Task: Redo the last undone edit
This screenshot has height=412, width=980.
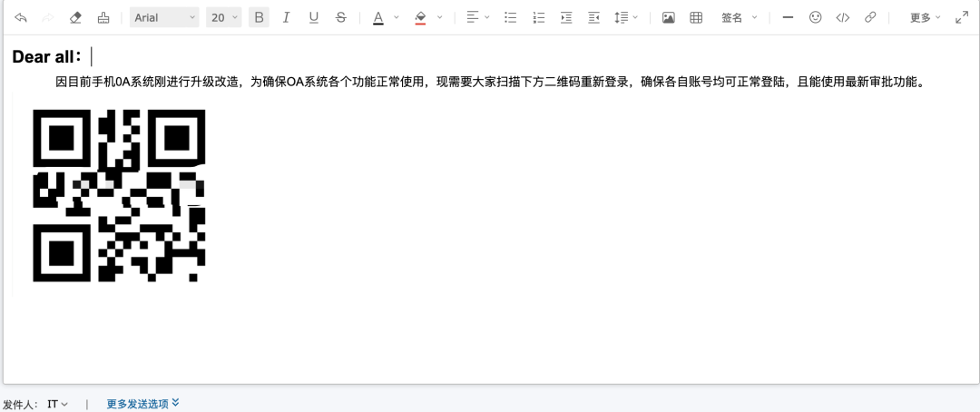Action: pyautogui.click(x=48, y=17)
